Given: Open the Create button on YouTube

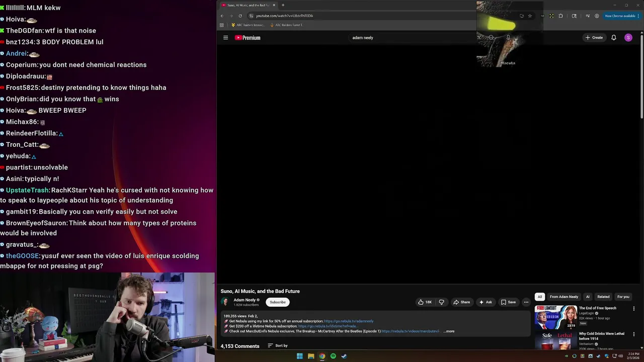Looking at the screenshot, I should coord(594,38).
